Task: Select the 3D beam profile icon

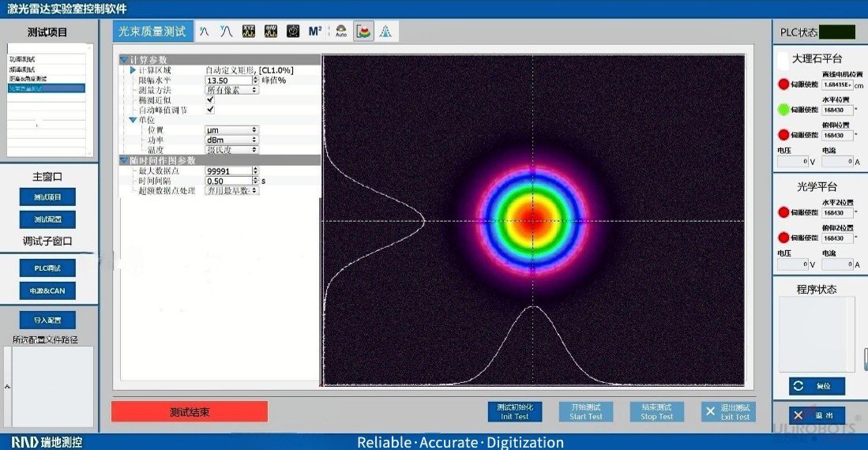Action: point(386,32)
